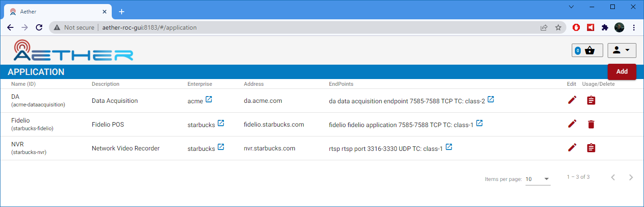Screen dimensions: 644x207
Task: Expand the user account dropdown menu
Action: coord(622,50)
